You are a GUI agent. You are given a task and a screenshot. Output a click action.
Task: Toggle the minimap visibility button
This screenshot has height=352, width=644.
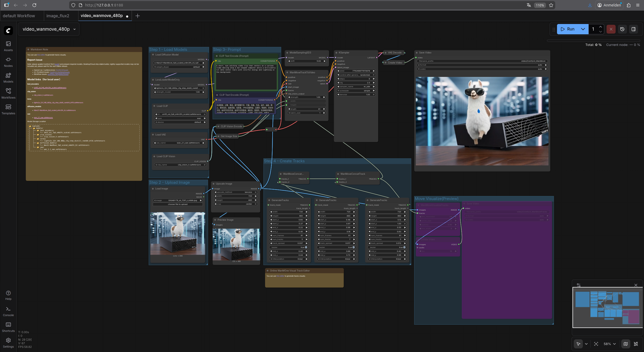[626, 344]
